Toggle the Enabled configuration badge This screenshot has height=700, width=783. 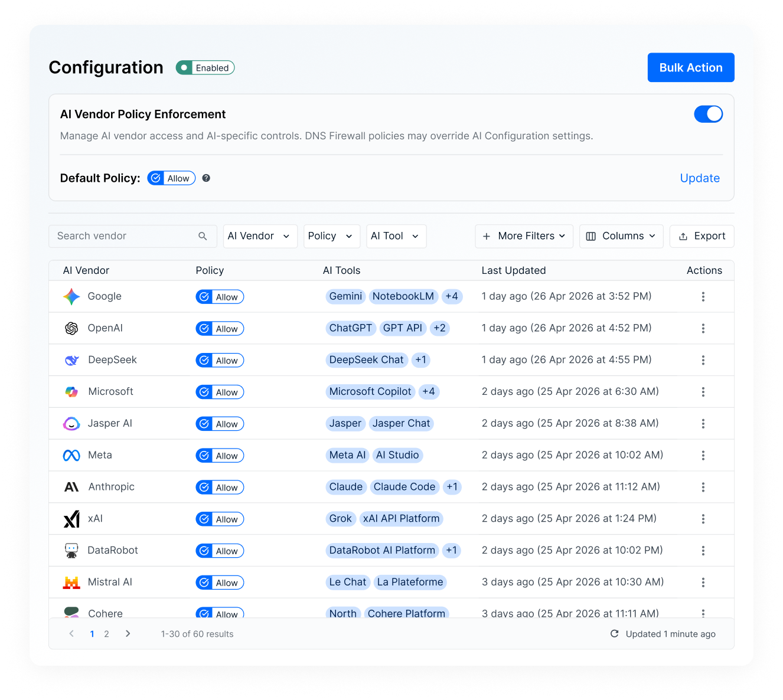205,68
